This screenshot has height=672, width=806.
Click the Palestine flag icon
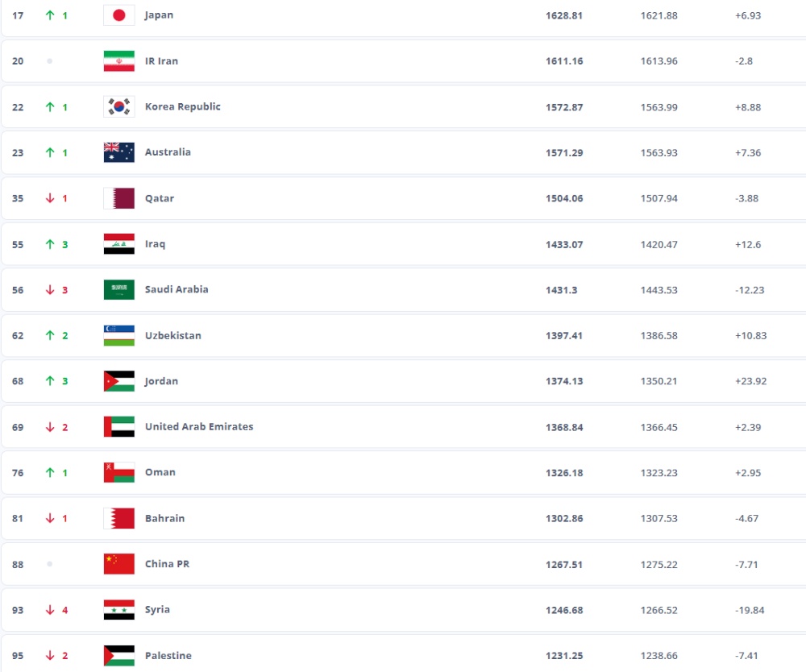coord(118,656)
